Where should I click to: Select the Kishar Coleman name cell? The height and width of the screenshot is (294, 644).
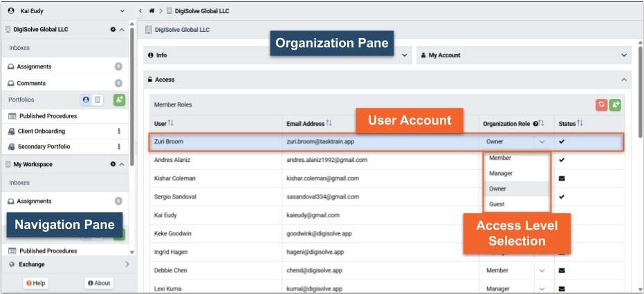coord(216,178)
